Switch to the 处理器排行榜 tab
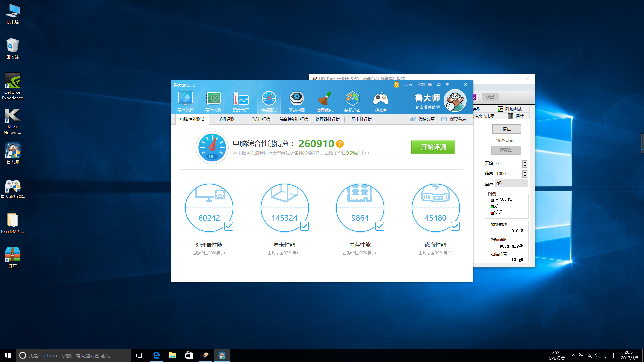The width and height of the screenshot is (644, 362). coord(328,119)
